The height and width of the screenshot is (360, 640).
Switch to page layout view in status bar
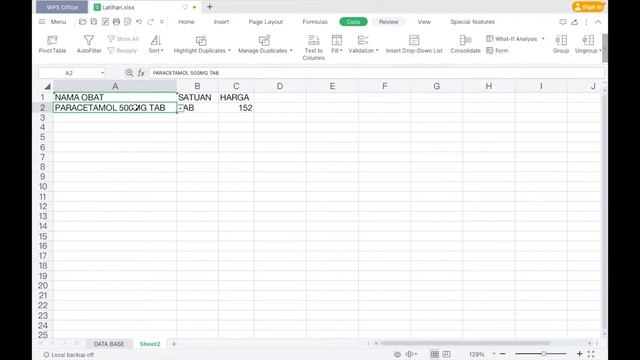click(x=447, y=354)
